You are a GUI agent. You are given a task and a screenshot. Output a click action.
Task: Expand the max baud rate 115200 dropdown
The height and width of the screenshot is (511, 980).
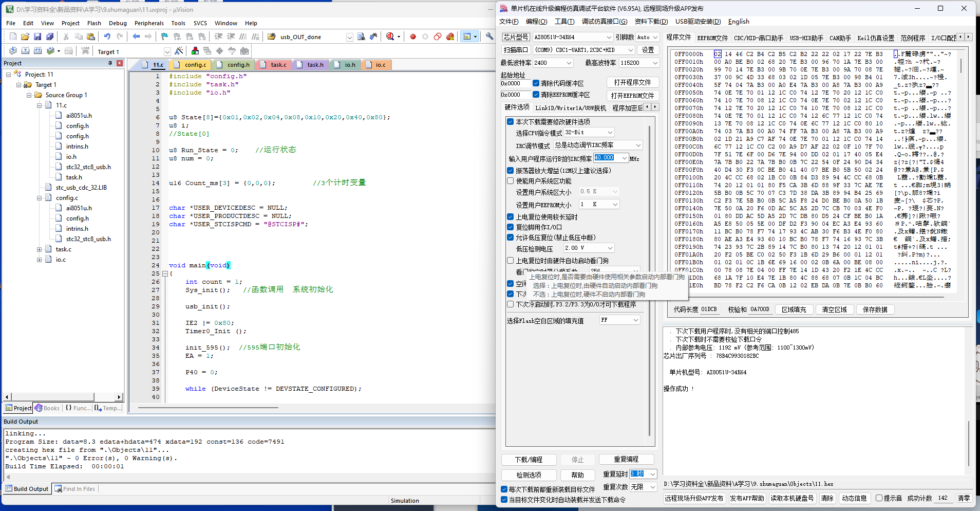tap(655, 63)
